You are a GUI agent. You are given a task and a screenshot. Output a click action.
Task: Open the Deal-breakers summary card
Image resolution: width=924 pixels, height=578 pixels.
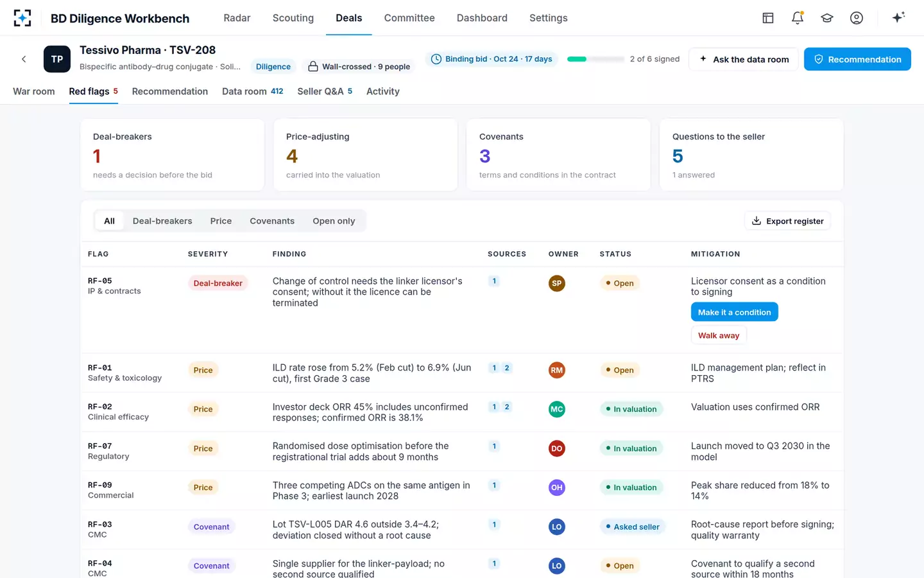pyautogui.click(x=173, y=155)
